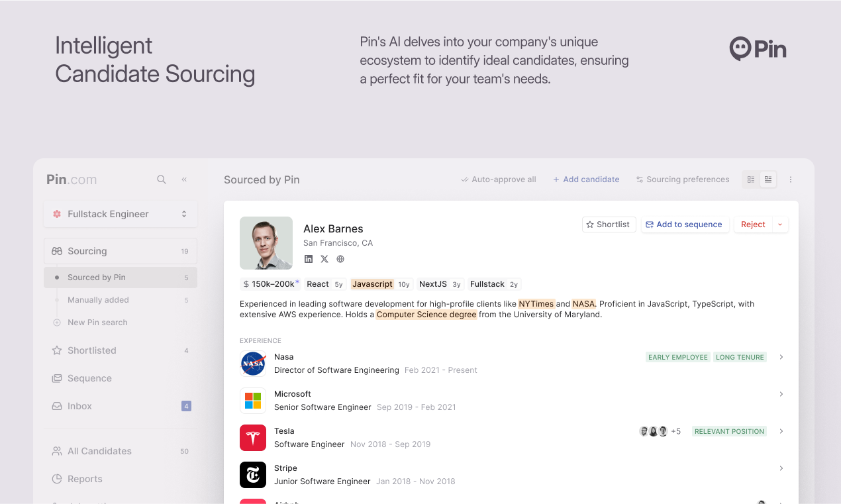841x504 pixels.
Task: Click the NextJS 3y skill tag
Action: (440, 284)
